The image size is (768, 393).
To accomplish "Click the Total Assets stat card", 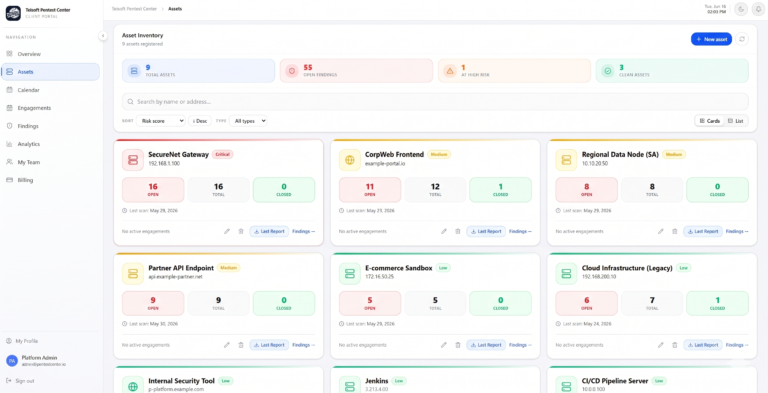I will click(x=198, y=71).
